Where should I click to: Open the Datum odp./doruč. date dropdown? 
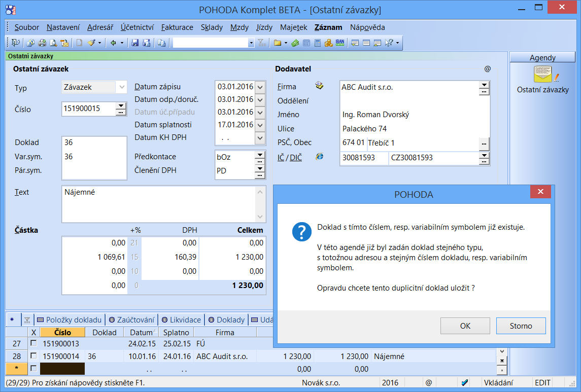260,100
